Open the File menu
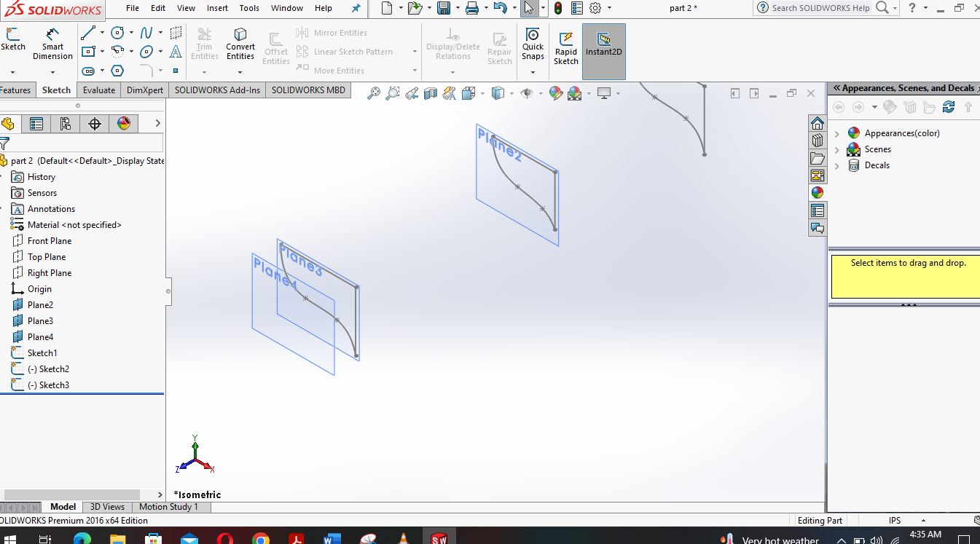This screenshot has height=544, width=980. 133,8
